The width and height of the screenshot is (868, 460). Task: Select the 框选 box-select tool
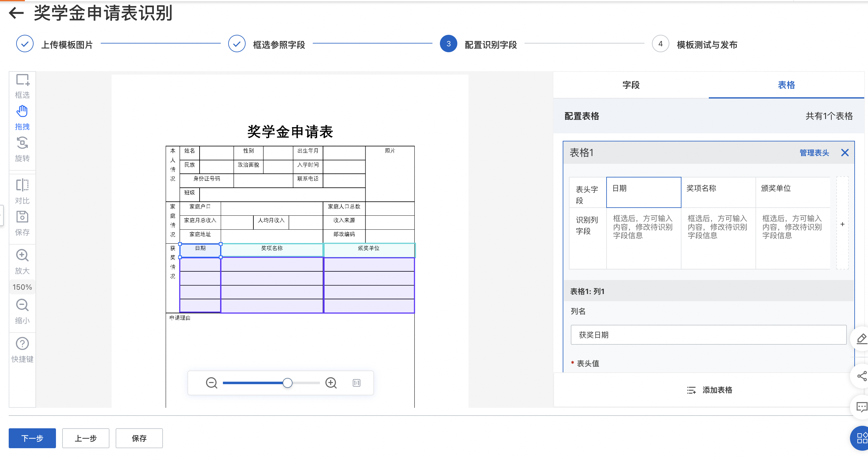pos(22,86)
